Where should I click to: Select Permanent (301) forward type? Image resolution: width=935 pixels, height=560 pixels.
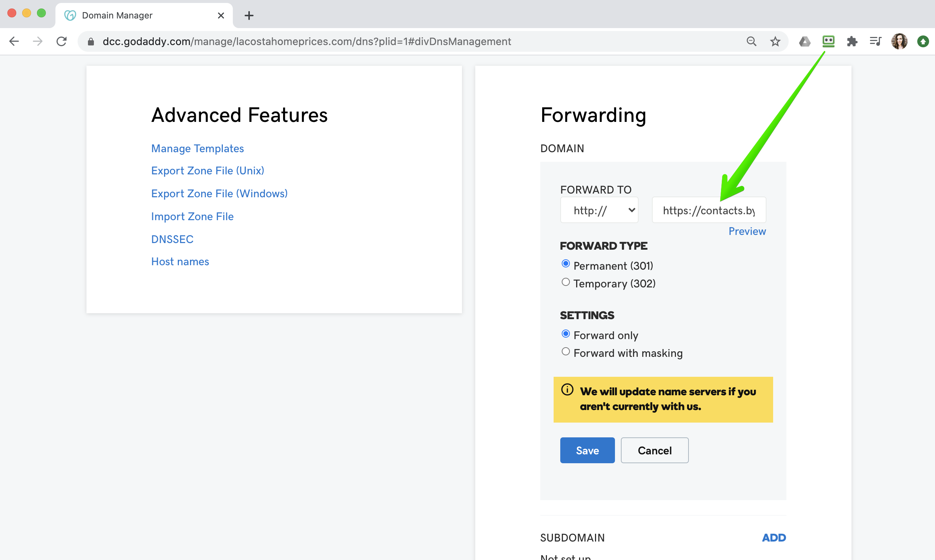tap(565, 264)
